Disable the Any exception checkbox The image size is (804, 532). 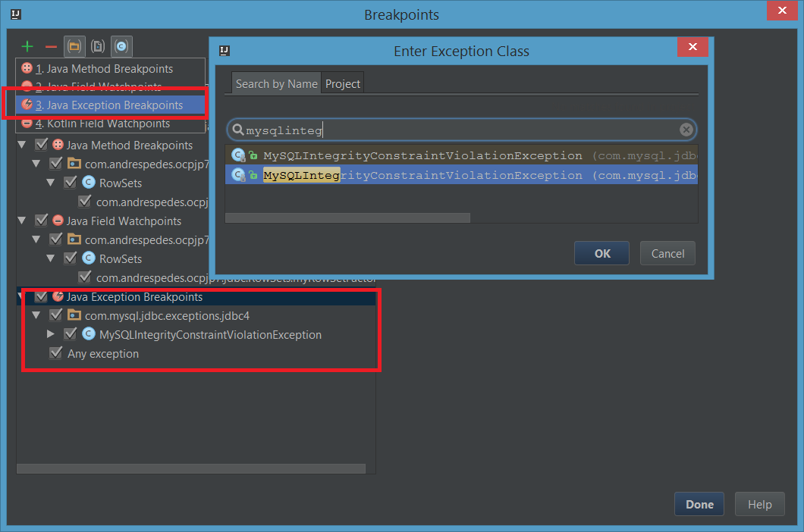coord(56,352)
